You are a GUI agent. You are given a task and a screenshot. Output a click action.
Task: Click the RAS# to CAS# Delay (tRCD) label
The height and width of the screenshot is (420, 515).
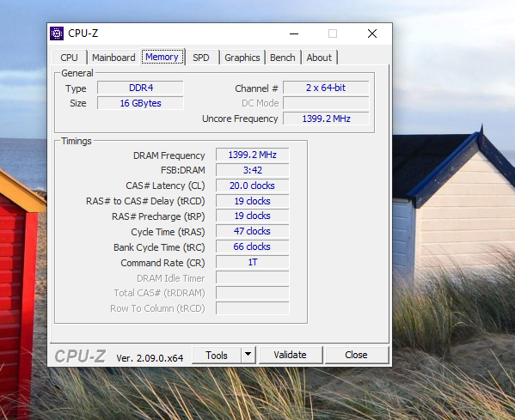tap(145, 201)
